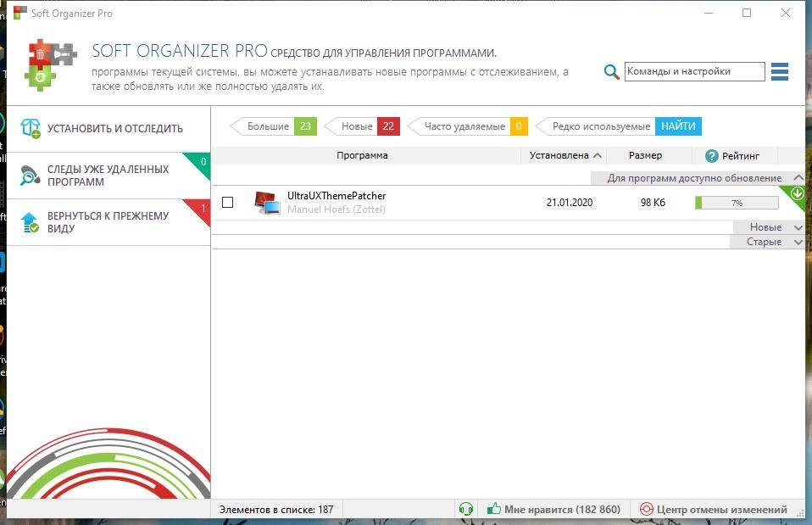Viewport: 812px width, 525px height.
Task: Expand the Старые group
Action: 798,242
